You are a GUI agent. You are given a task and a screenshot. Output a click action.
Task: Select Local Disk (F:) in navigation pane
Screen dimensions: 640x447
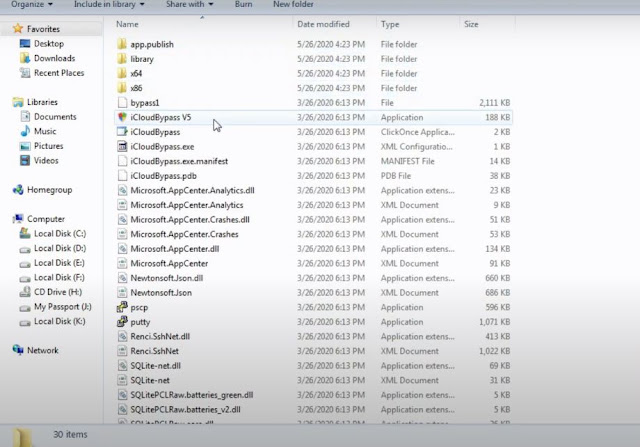pyautogui.click(x=59, y=278)
